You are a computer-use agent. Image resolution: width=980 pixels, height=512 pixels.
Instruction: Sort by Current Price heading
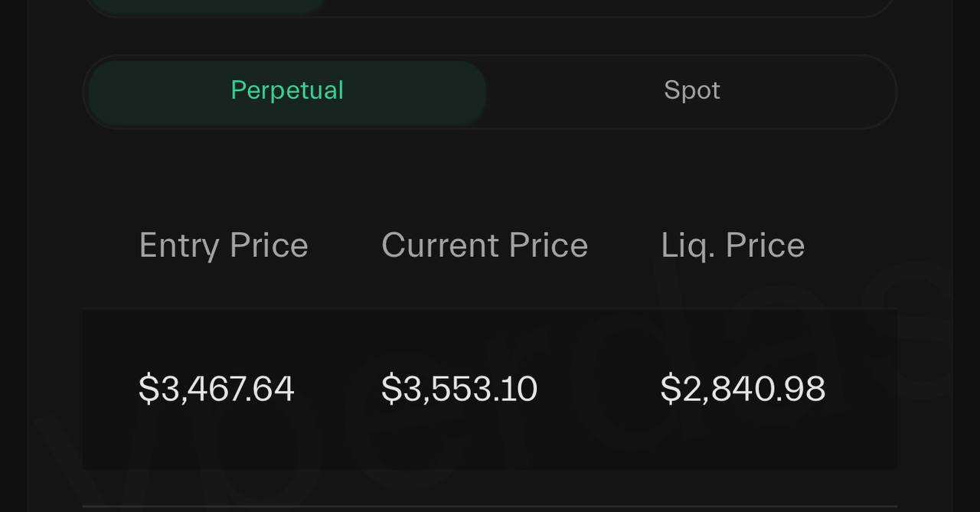pyautogui.click(x=485, y=246)
